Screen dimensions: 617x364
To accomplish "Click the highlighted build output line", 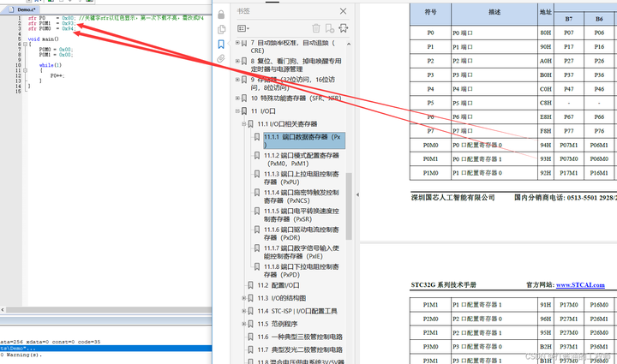I will 106,349.
